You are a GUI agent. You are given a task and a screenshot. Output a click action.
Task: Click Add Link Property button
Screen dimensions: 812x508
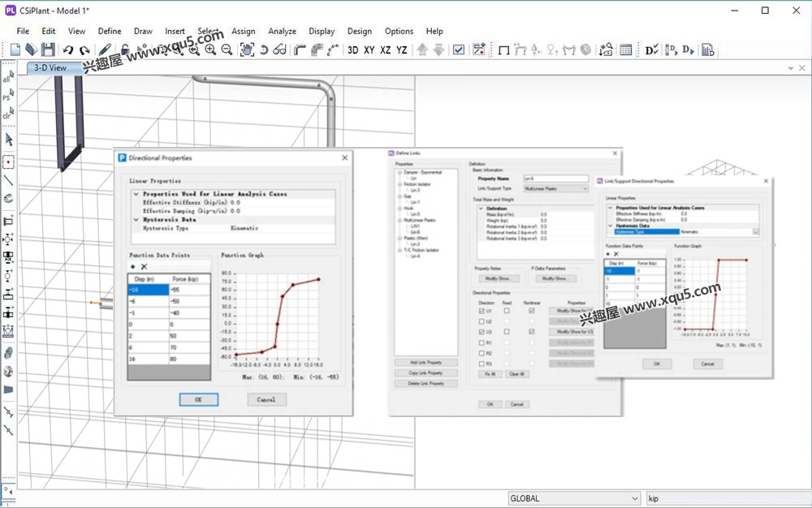[x=425, y=362]
